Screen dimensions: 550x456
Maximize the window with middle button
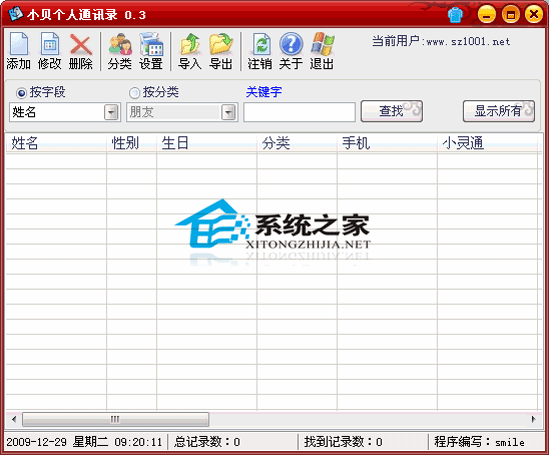[x=510, y=15]
